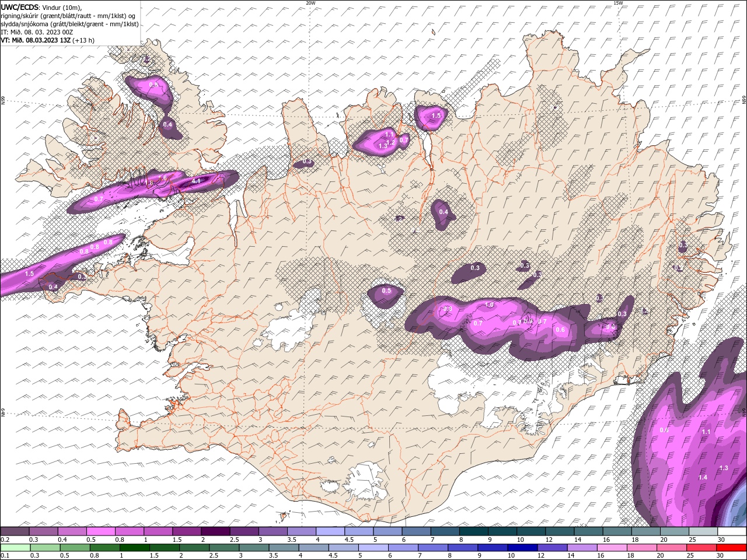Select the light green 0.1 legend swatch
The width and height of the screenshot is (747, 560).
pos(15,548)
